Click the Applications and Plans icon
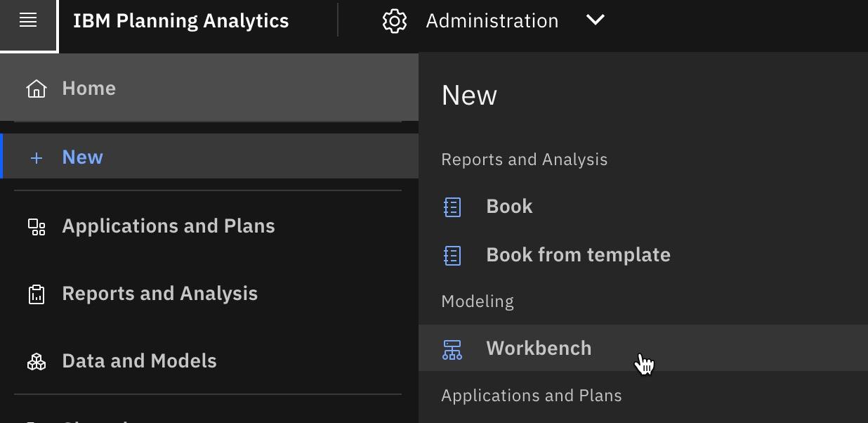Screen dimensions: 868x423 point(37,227)
